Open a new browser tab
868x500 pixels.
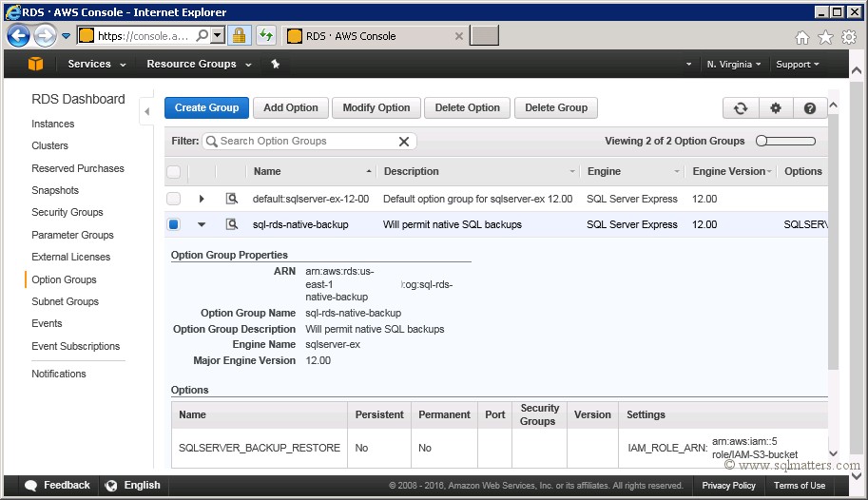(484, 35)
